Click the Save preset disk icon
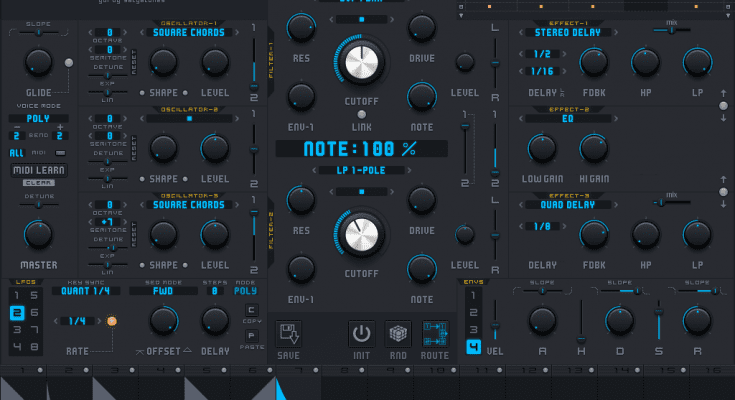 290,333
